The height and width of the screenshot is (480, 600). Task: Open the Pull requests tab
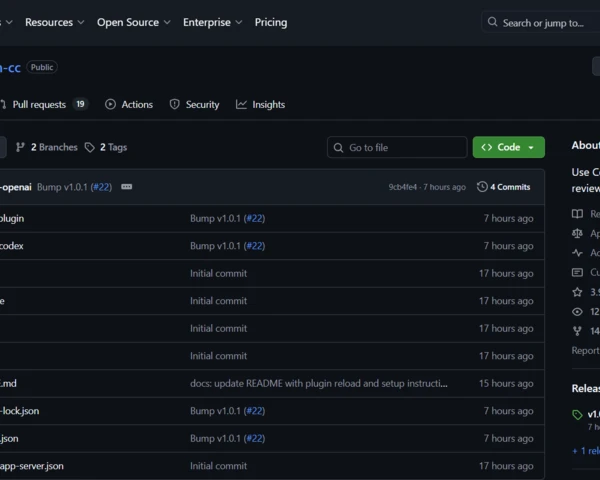click(40, 104)
